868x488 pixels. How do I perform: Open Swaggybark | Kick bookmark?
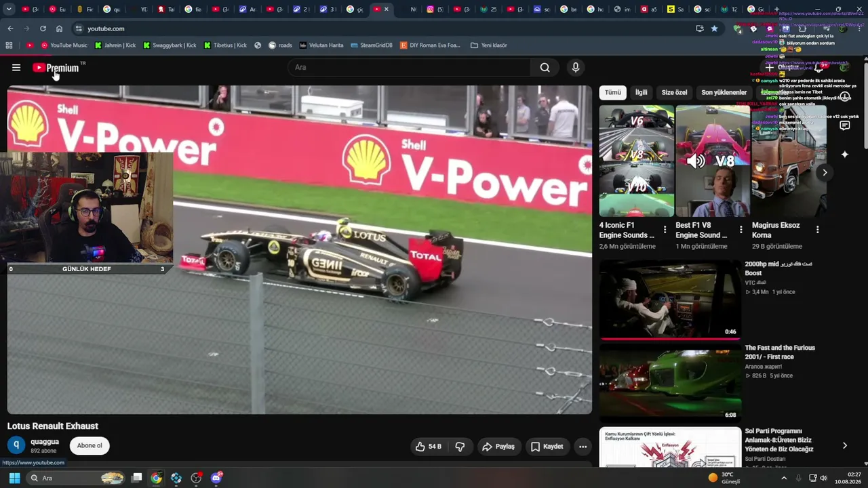170,45
